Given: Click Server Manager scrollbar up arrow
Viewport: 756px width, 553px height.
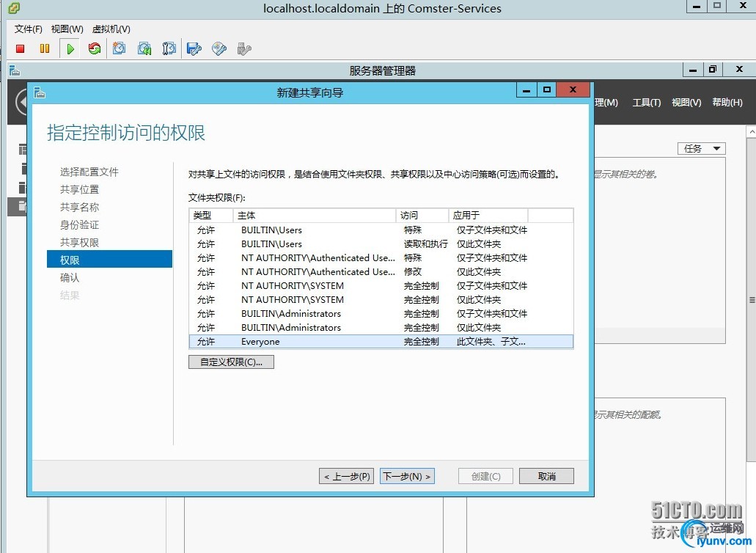Looking at the screenshot, I should pos(751,131).
